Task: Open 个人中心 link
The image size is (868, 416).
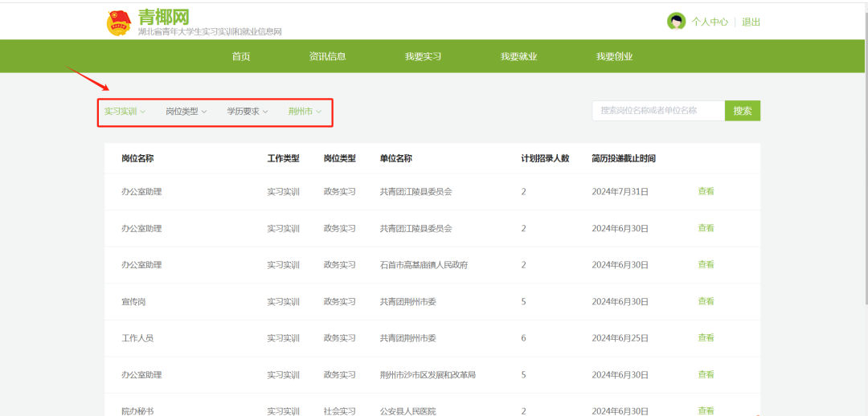Action: click(710, 22)
